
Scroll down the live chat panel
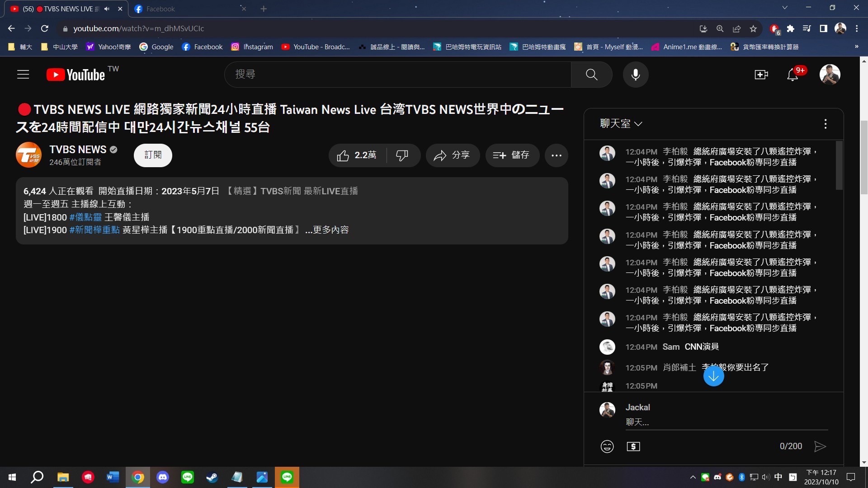pyautogui.click(x=713, y=375)
